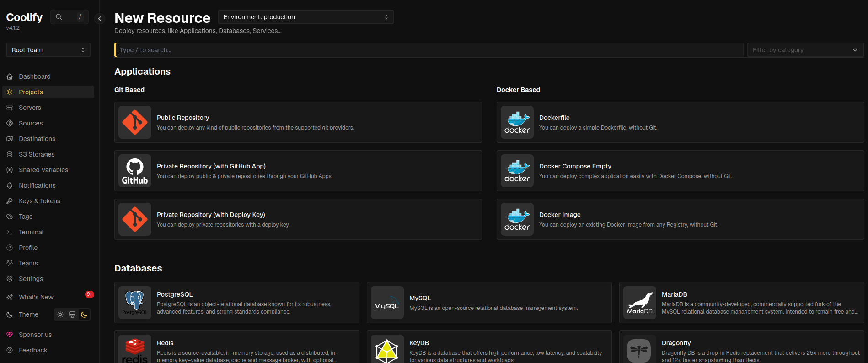
Task: Click the GitHub logo for GitHub App repository
Action: [x=135, y=171]
